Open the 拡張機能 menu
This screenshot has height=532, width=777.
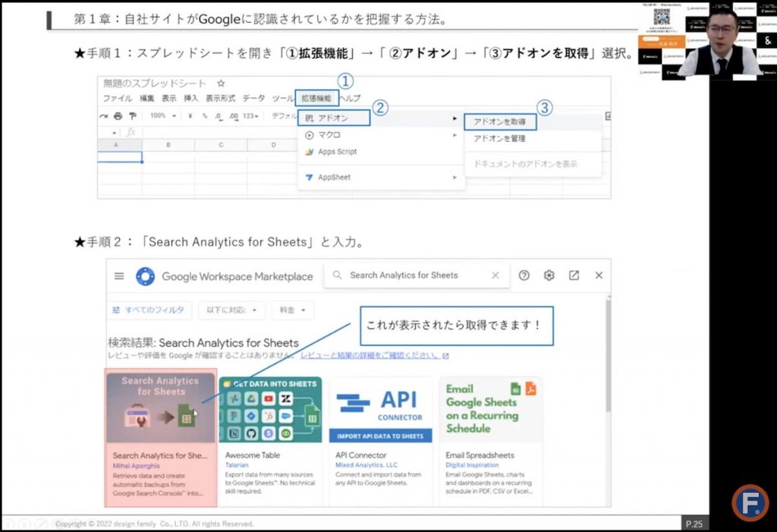point(316,98)
